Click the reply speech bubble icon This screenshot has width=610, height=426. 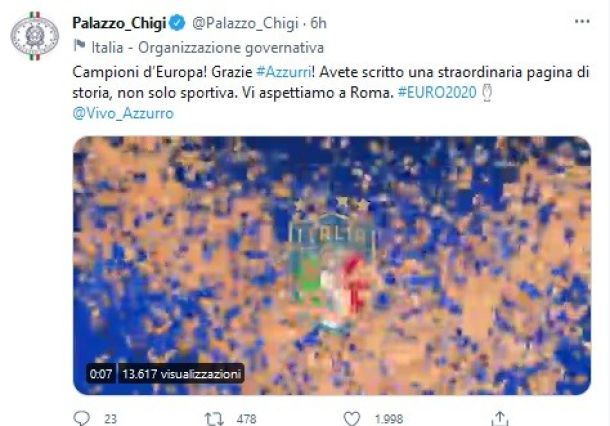point(82,418)
